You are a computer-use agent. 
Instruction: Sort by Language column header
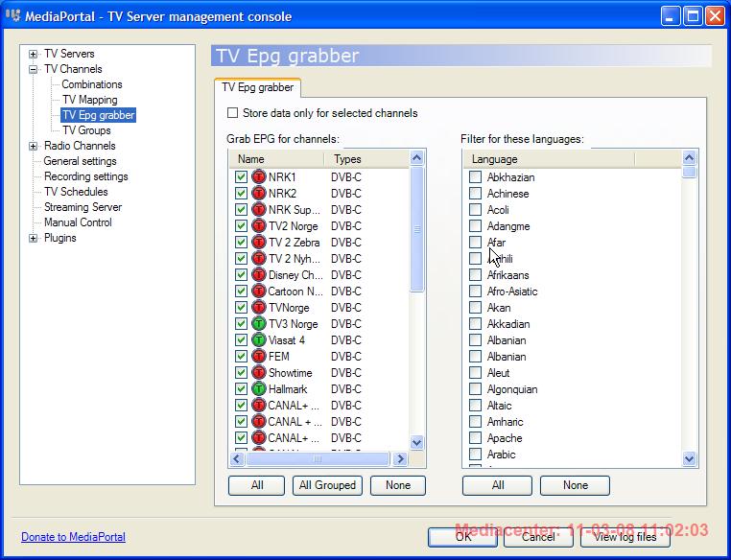tap(549, 159)
